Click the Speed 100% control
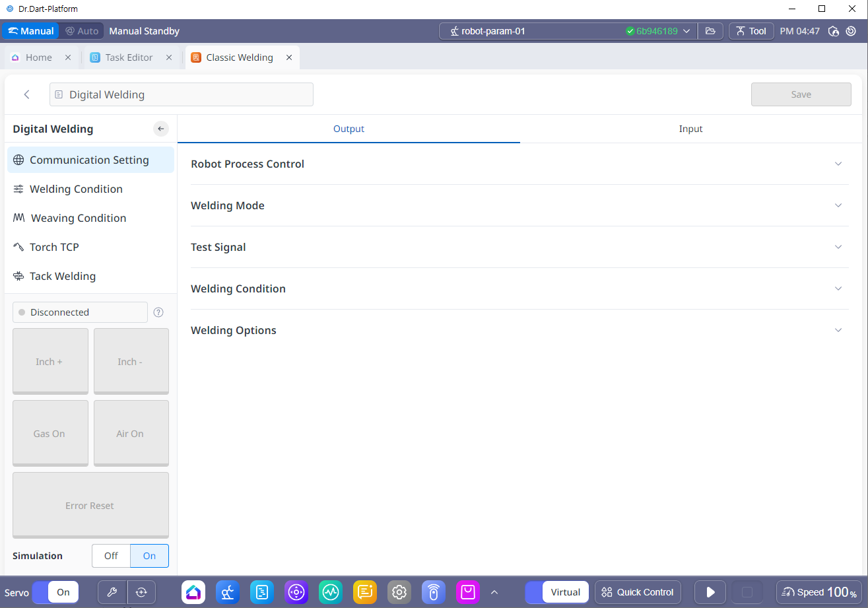The image size is (868, 608). click(x=820, y=592)
